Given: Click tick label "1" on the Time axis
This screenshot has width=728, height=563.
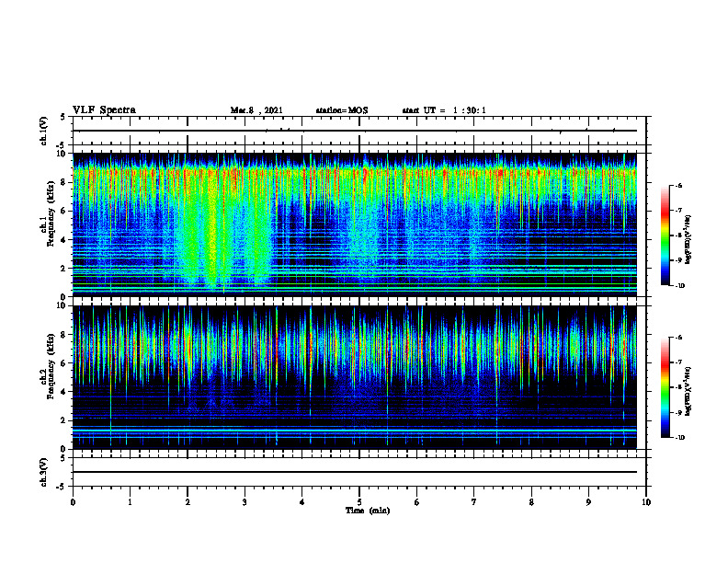Looking at the screenshot, I should 130,502.
